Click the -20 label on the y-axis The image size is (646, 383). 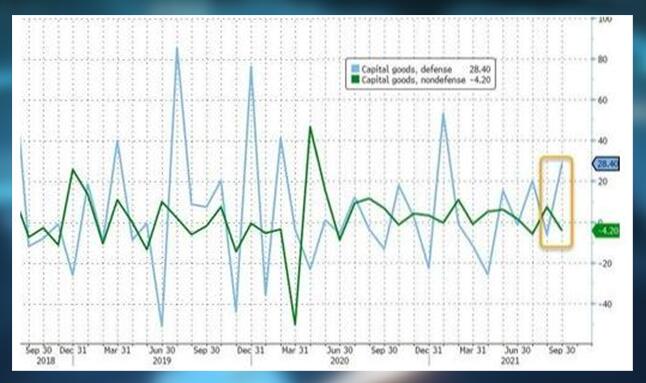604,263
